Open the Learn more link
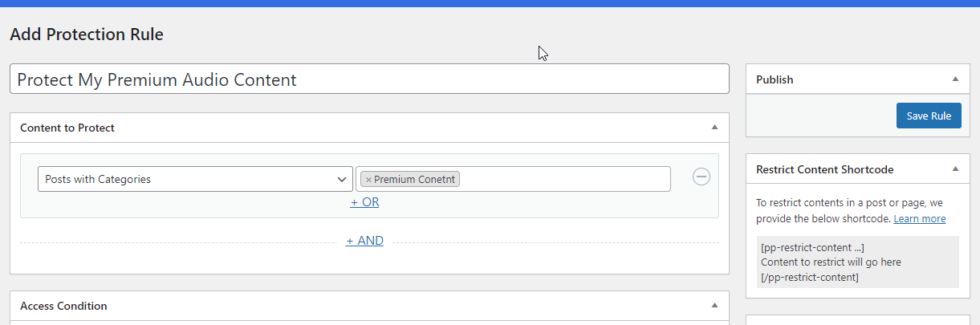Viewport: 980px width, 325px height. click(920, 219)
